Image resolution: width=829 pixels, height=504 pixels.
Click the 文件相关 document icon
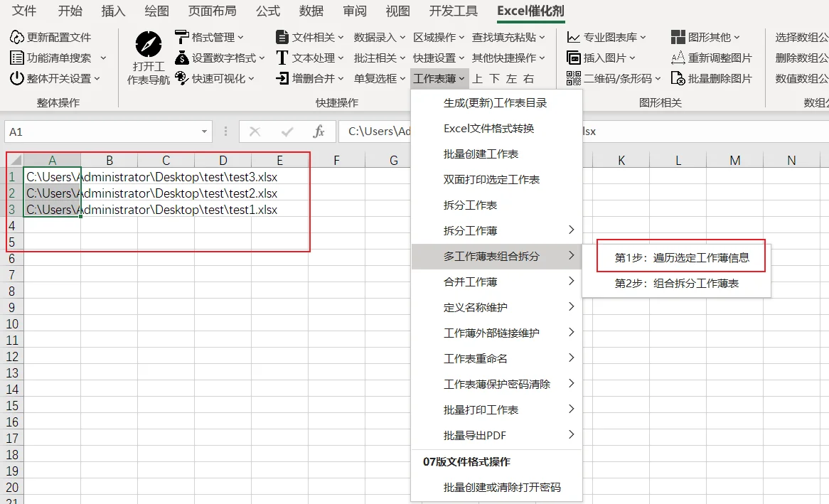click(x=282, y=37)
